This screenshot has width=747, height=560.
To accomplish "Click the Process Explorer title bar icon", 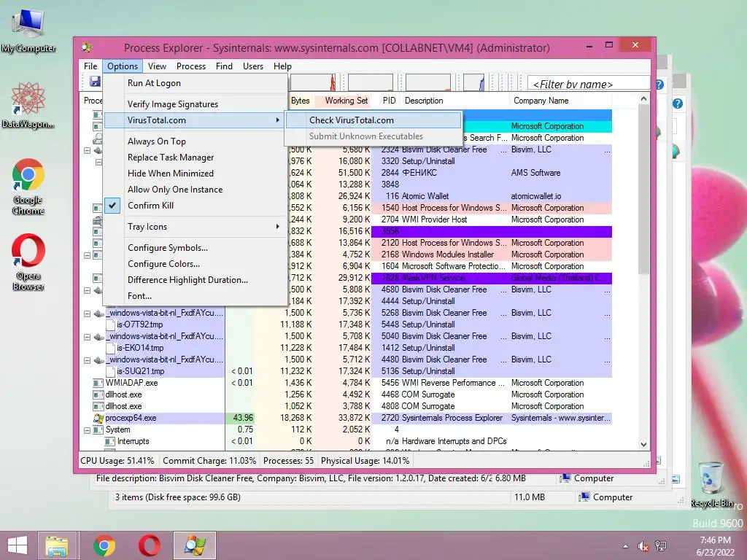I will (x=87, y=47).
